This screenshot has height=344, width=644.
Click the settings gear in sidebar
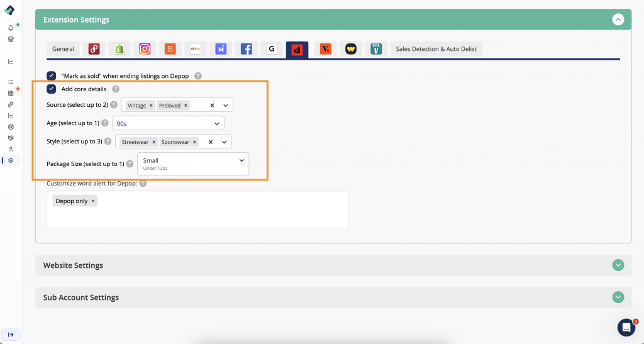click(x=11, y=160)
